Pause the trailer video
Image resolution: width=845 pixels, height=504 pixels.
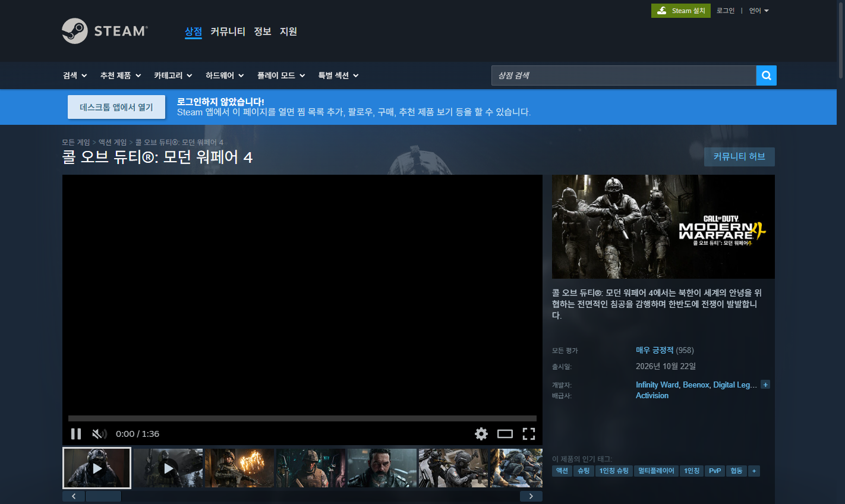[76, 434]
